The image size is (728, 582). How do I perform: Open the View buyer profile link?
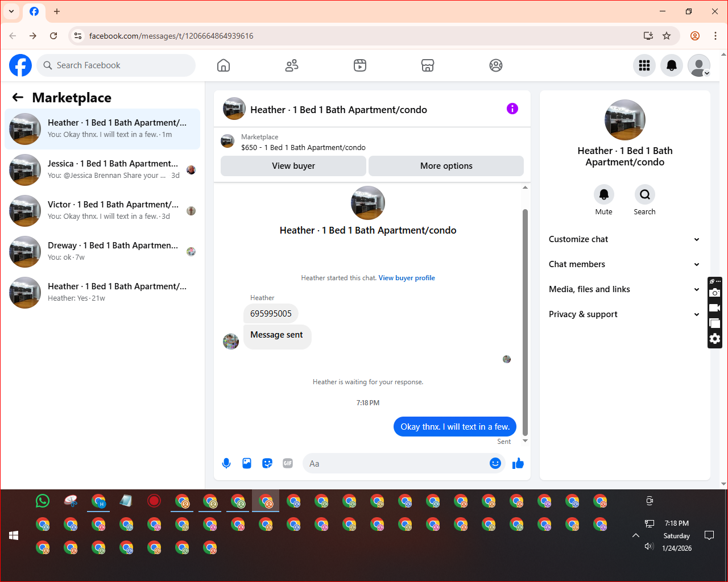pyautogui.click(x=407, y=278)
